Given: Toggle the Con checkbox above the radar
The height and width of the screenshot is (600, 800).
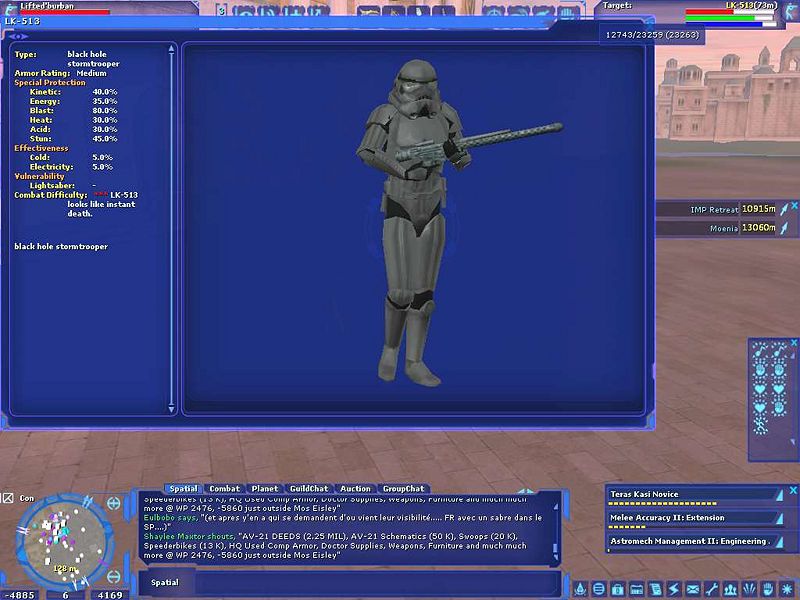Looking at the screenshot, I should (8, 497).
